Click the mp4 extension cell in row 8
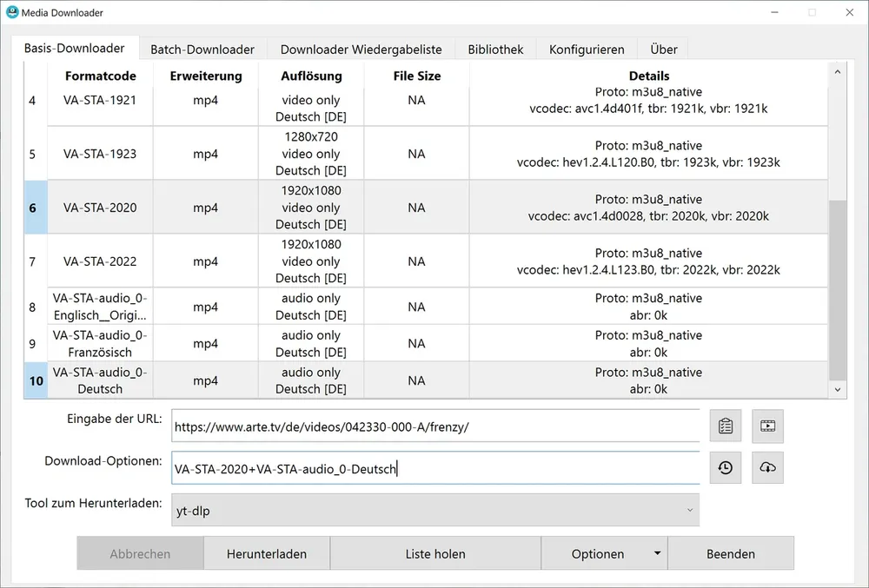This screenshot has height=588, width=869. point(206,307)
